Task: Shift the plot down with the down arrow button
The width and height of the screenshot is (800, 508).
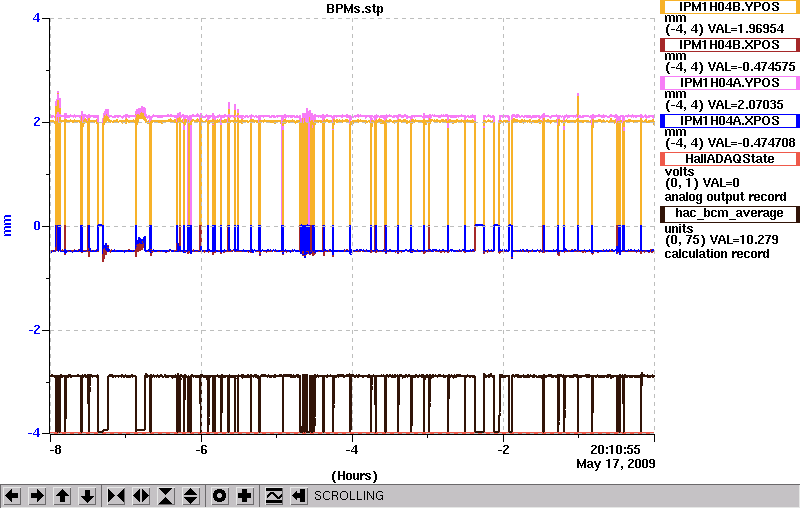Action: (88, 496)
